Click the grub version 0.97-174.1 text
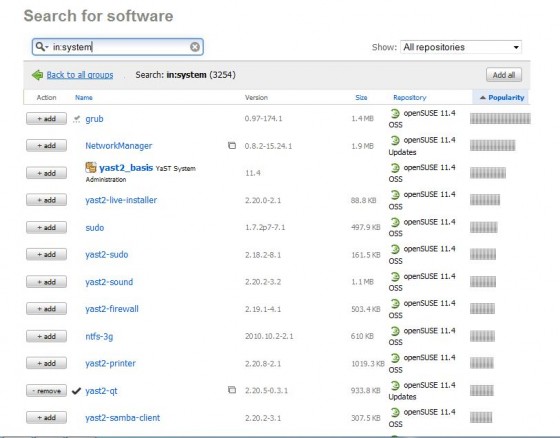 264,119
